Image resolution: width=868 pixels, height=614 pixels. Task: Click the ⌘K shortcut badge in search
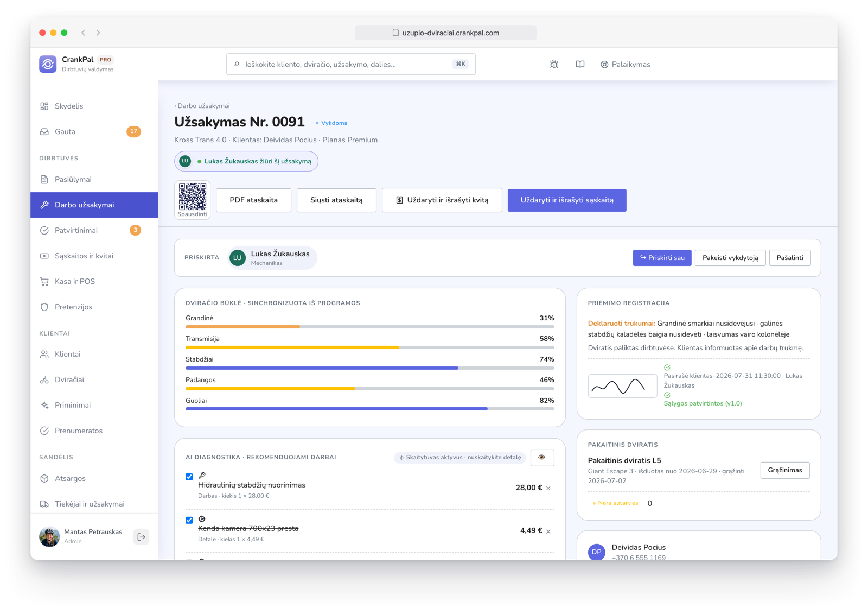point(461,64)
